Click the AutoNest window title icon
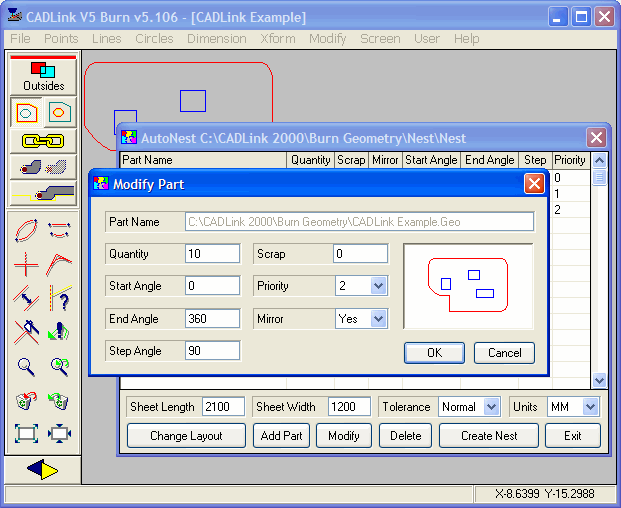The width and height of the screenshot is (621, 508). 129,137
